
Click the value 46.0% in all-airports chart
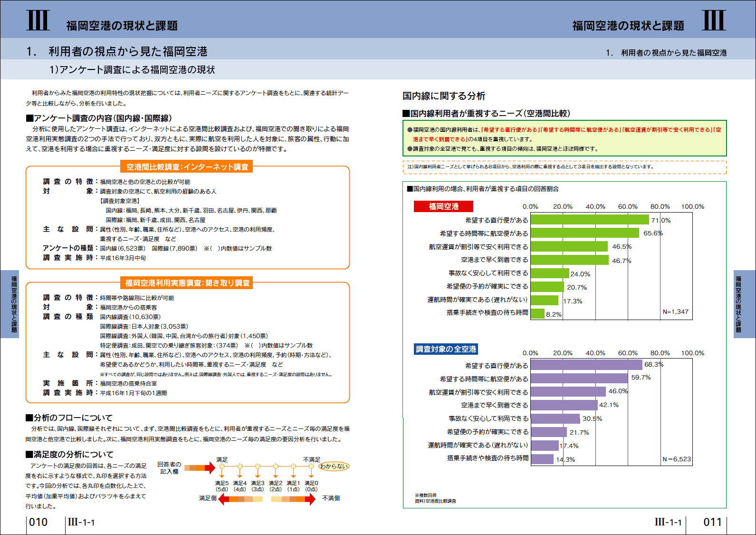pyautogui.click(x=618, y=391)
